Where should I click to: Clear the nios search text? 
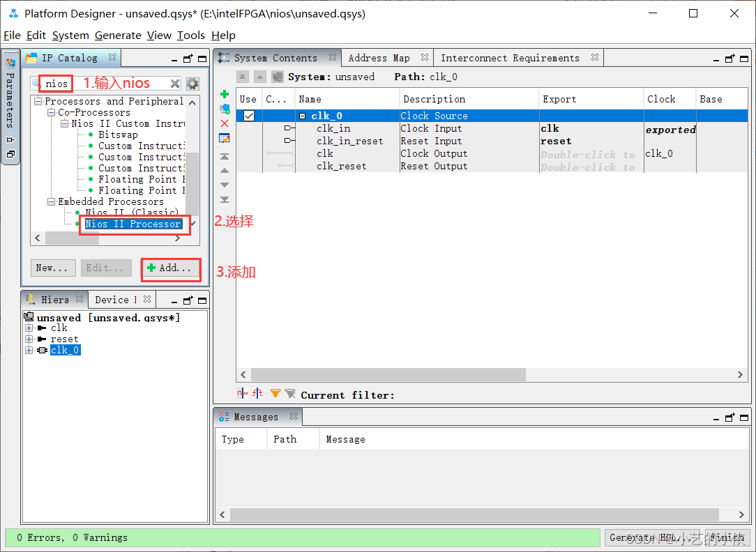(175, 84)
